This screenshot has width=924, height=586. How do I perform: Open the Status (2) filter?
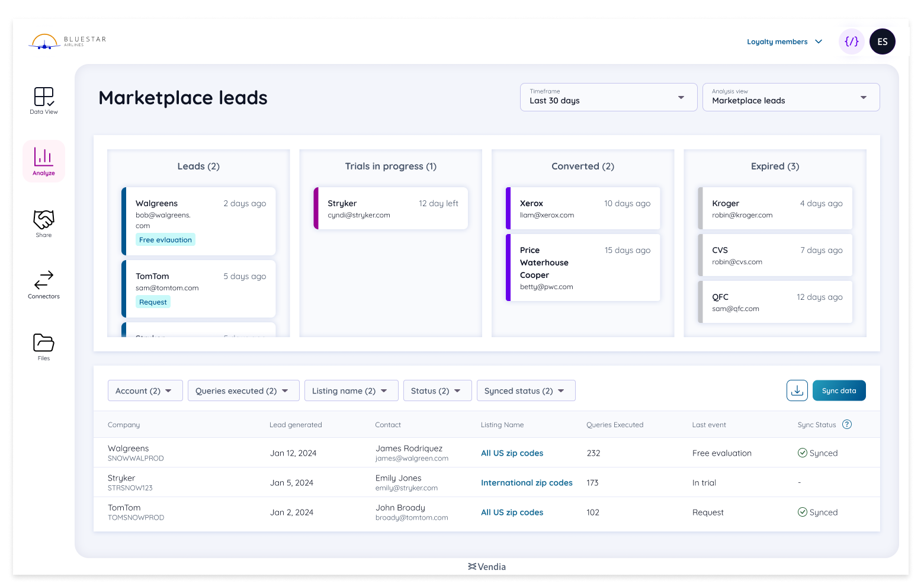[x=437, y=390]
